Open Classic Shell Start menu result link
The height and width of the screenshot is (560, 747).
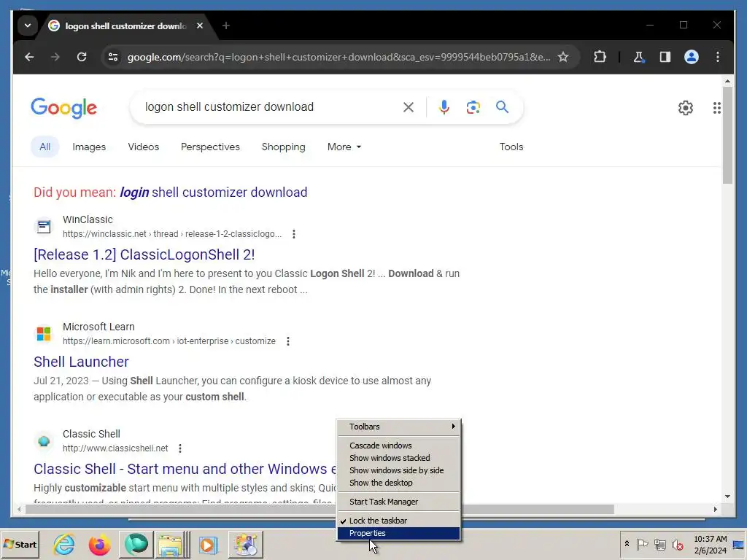click(x=185, y=469)
